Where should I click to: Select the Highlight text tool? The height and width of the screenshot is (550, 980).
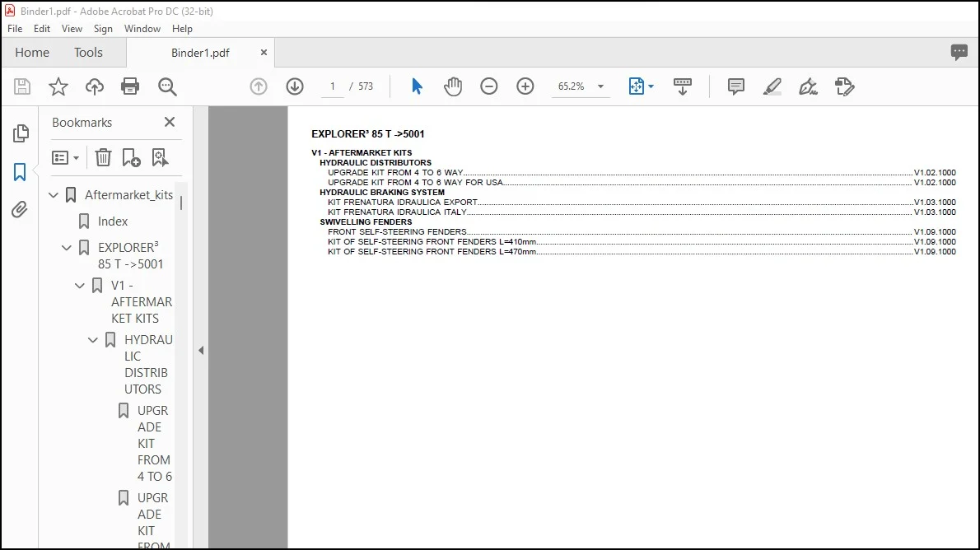772,86
